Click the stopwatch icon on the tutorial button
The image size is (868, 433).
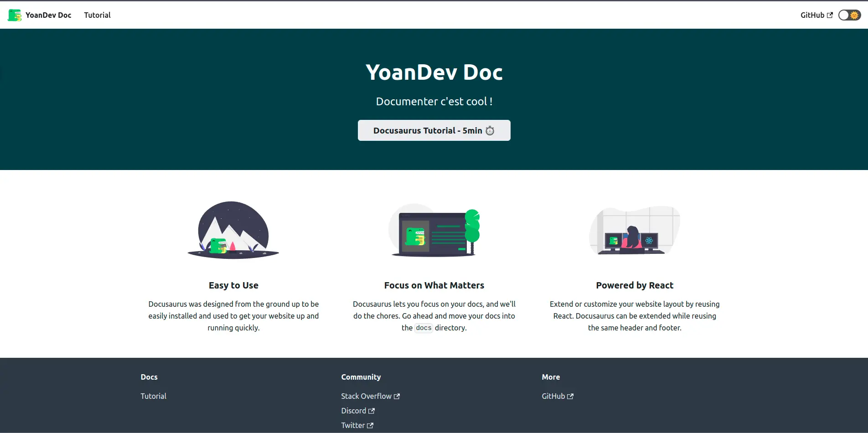490,130
